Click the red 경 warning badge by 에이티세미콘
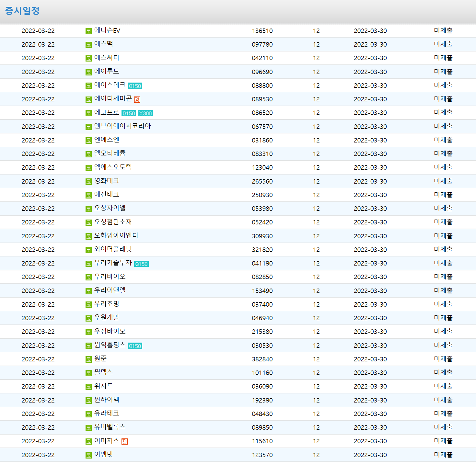The image size is (476, 465). [137, 99]
